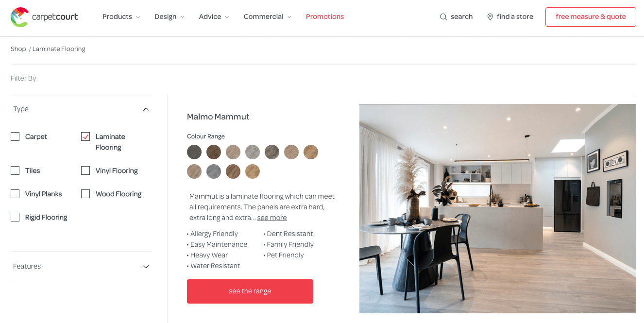Open the Commercial dropdown menu
Image resolution: width=644 pixels, height=323 pixels.
tap(268, 17)
